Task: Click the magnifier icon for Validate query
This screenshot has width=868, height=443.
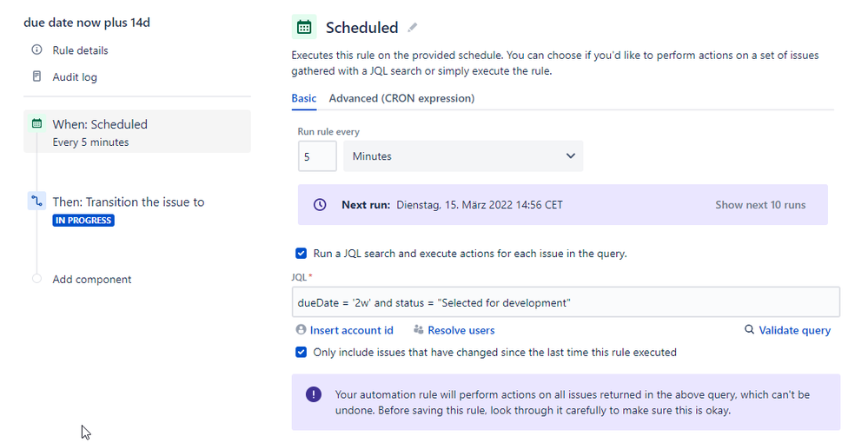Action: [750, 330]
